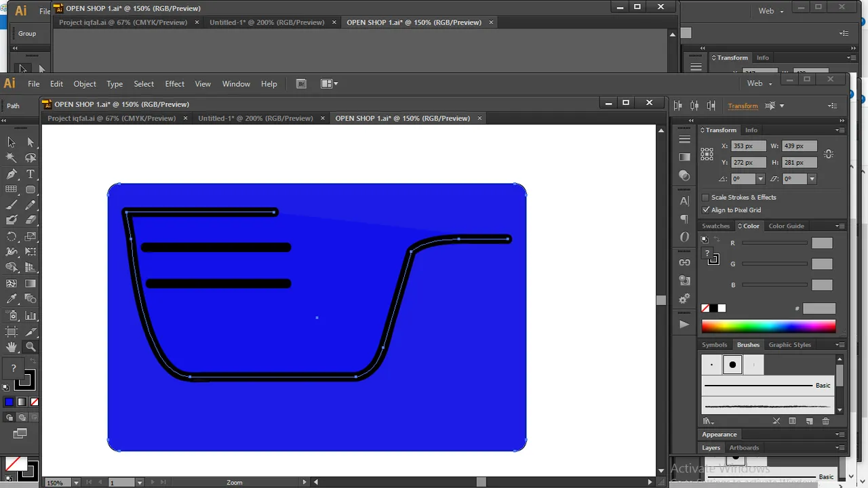Click the Appearance panel tab

719,434
